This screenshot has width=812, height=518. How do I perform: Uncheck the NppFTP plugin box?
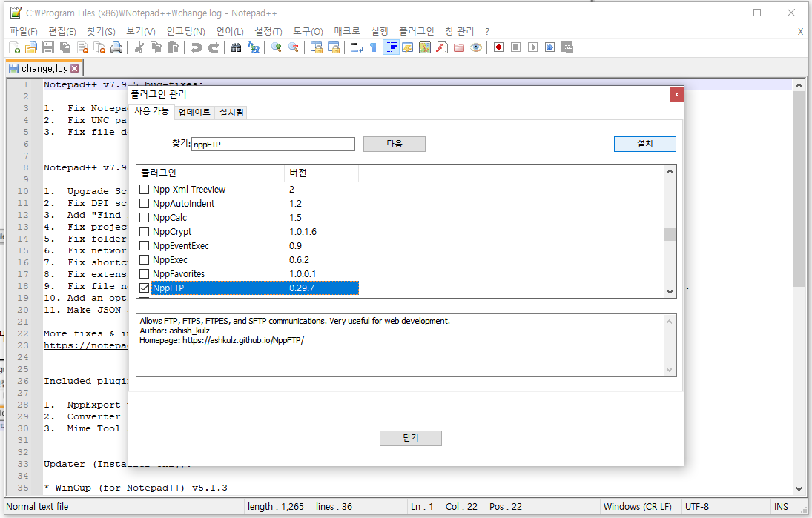tap(145, 288)
